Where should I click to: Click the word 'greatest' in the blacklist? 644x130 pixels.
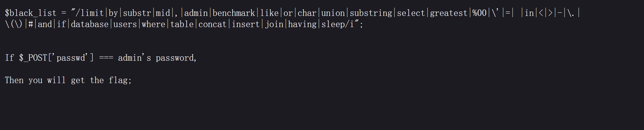pos(449,13)
